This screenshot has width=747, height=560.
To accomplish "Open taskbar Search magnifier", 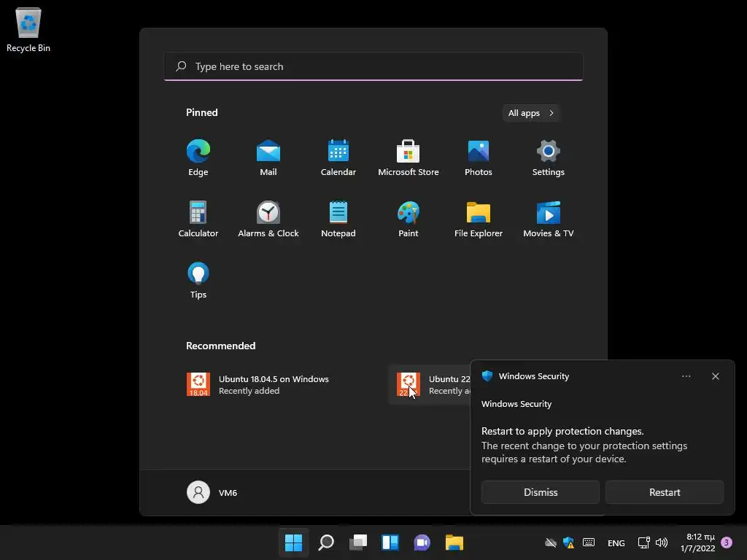I will (326, 542).
